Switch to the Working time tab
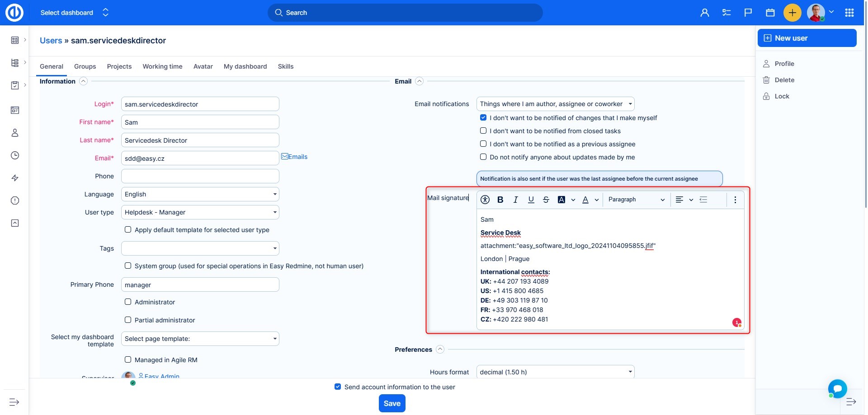868x415 pixels. [x=162, y=66]
